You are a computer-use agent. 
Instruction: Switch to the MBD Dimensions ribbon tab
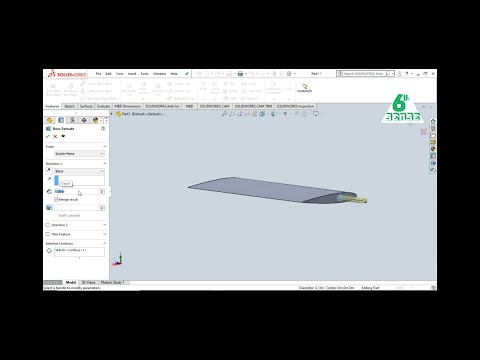(128, 106)
